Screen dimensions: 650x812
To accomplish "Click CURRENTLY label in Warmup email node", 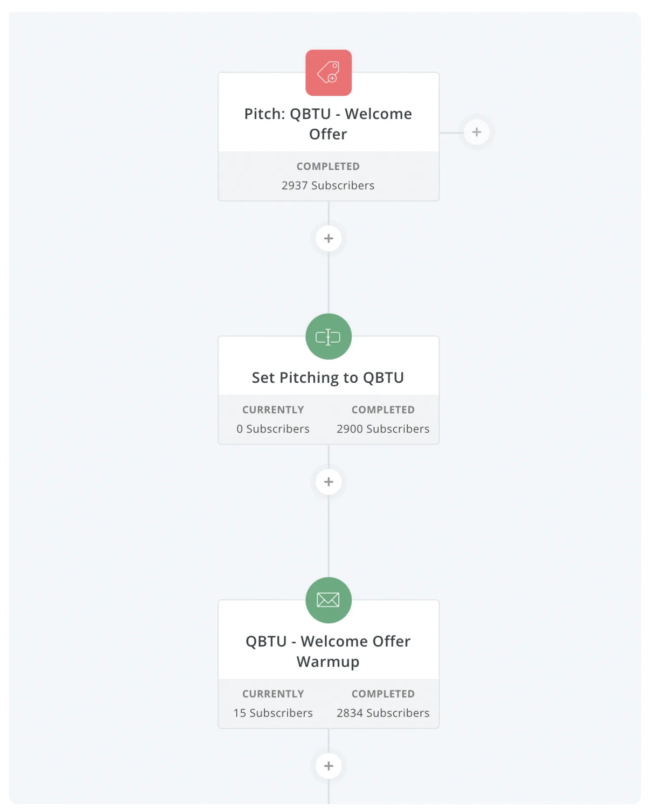I will (273, 694).
